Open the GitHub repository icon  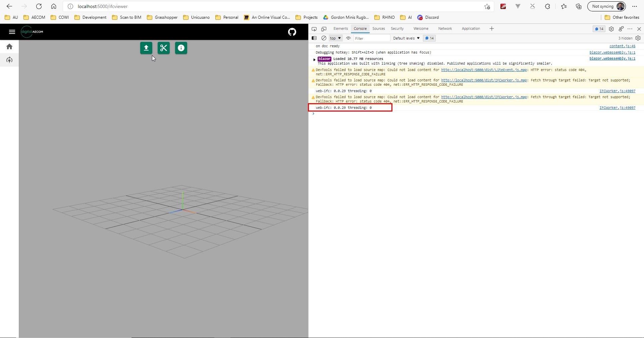click(292, 32)
